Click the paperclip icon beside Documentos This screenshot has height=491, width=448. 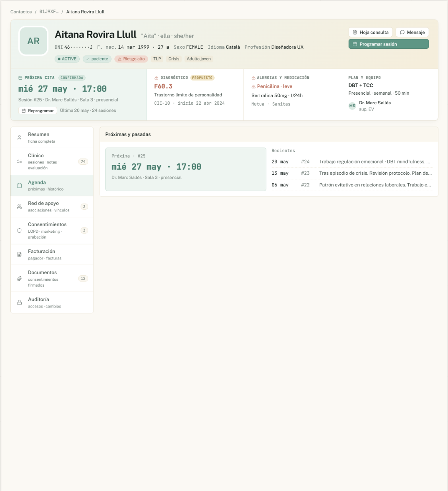(x=20, y=278)
